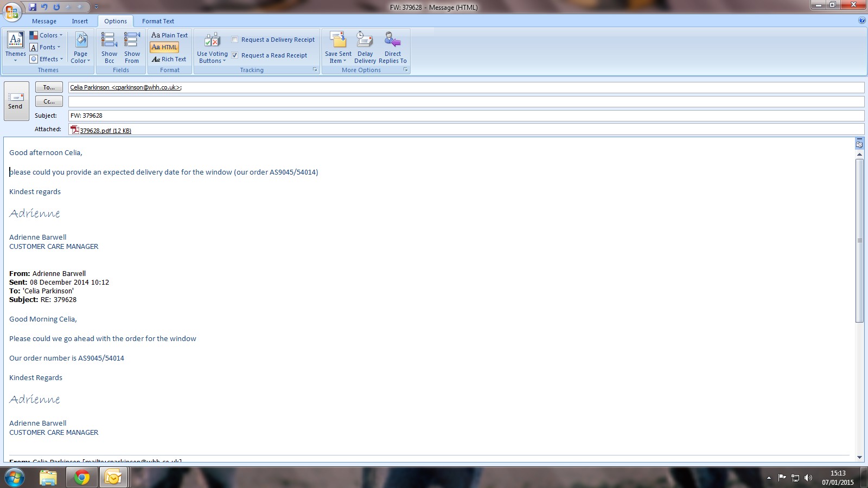
Task: Enable Request a Delivery Receipt
Action: tap(235, 40)
